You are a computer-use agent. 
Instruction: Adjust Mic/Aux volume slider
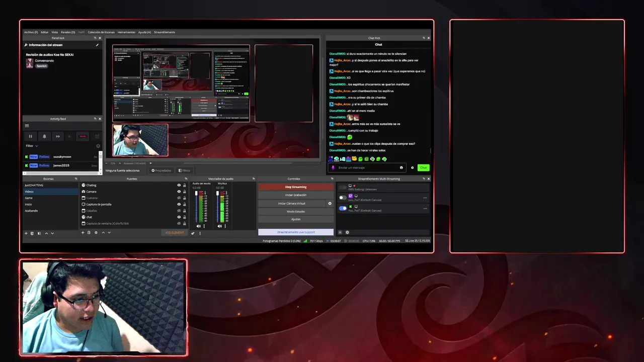pyautogui.click(x=218, y=206)
